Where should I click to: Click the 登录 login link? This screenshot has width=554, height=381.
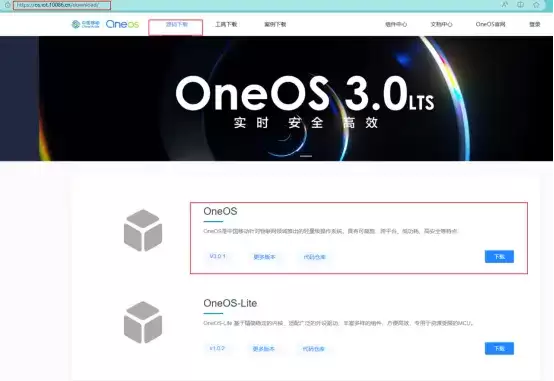535,24
